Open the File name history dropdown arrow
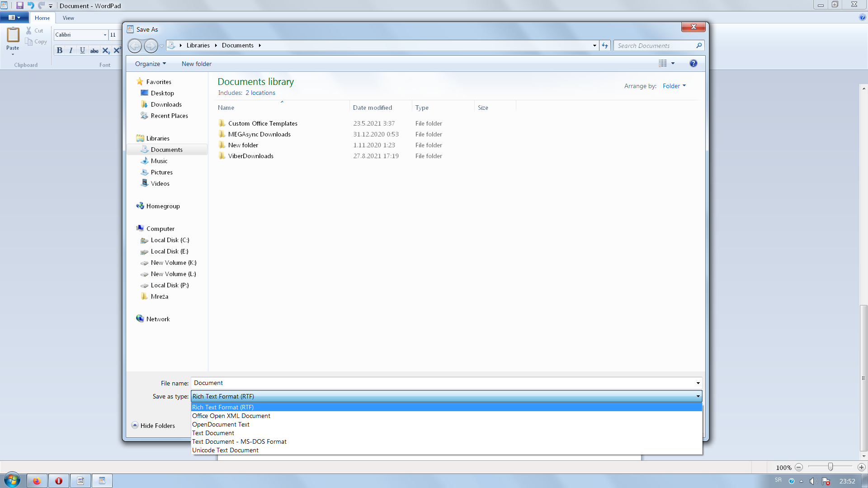868x488 pixels. point(698,383)
